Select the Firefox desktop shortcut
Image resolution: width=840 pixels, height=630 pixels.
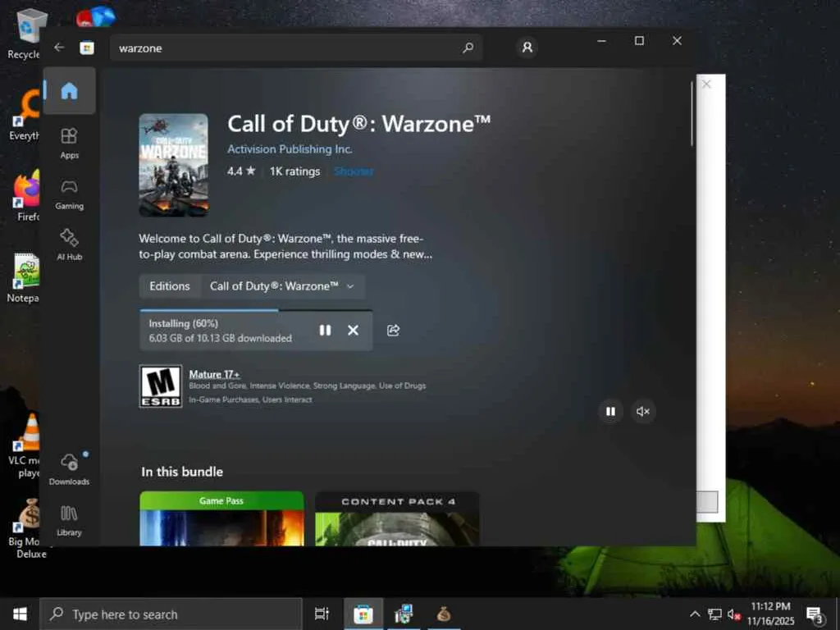[25, 196]
